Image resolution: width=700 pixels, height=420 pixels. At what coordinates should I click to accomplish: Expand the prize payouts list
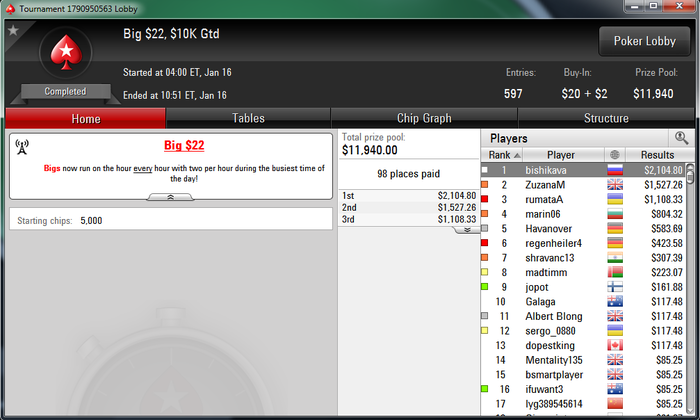click(x=467, y=230)
